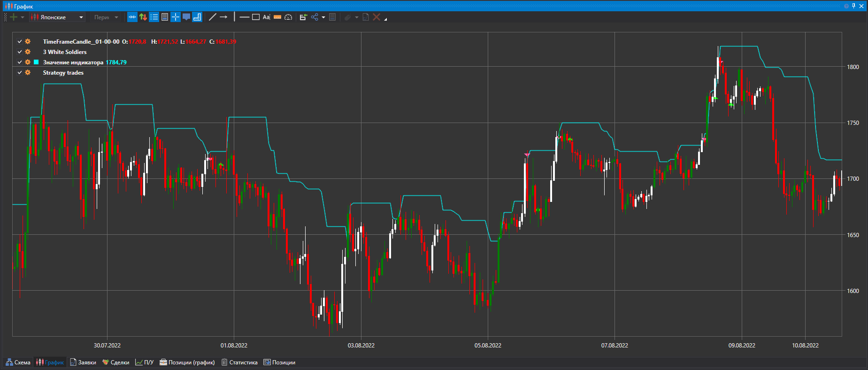The width and height of the screenshot is (868, 370).
Task: Toggle the Strategy trades checkbox
Action: [20, 73]
